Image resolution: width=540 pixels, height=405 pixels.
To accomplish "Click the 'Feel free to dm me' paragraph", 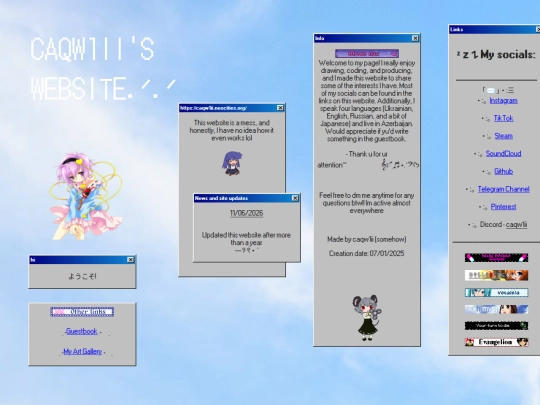I will (366, 203).
